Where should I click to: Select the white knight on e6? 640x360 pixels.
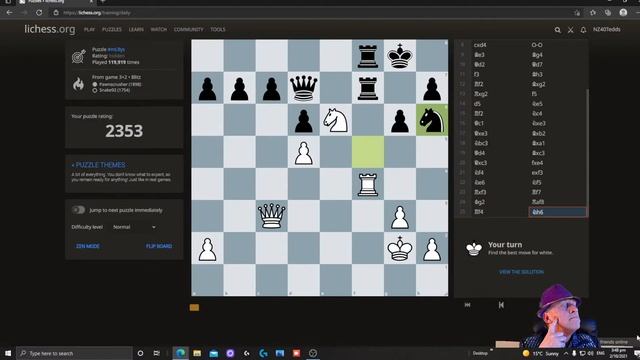tap(336, 120)
